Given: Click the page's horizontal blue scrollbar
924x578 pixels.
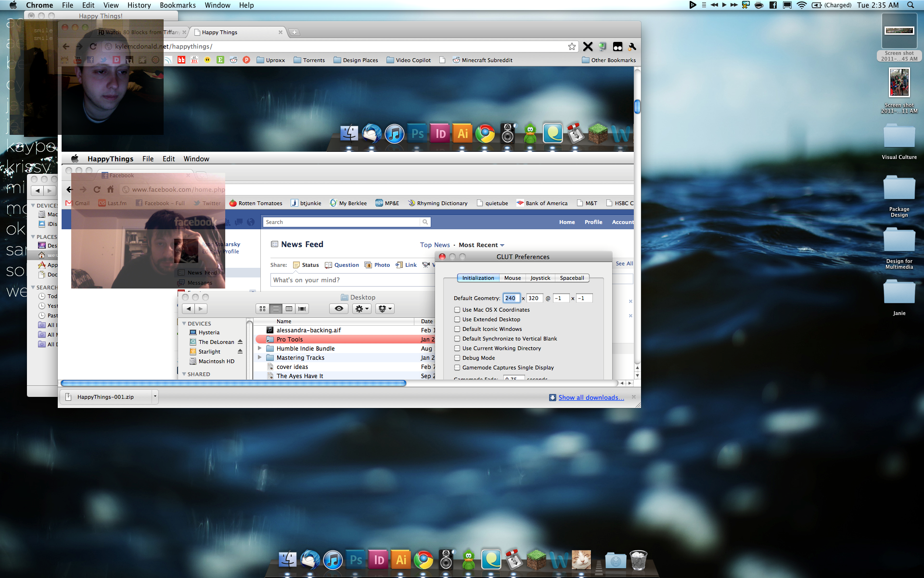Looking at the screenshot, I should tap(233, 383).
